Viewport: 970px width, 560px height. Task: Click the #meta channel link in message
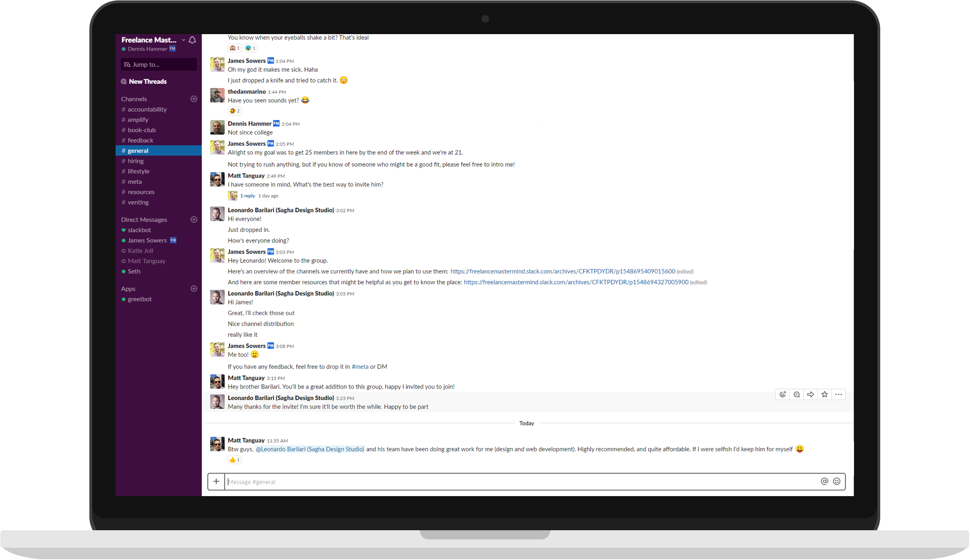pyautogui.click(x=360, y=367)
